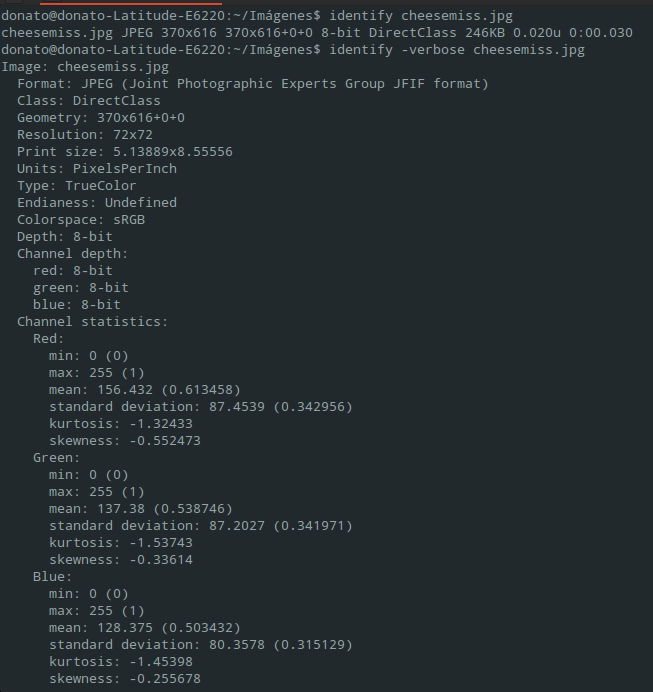This screenshot has width=653, height=692.
Task: Click the 'Geometry: 370x616+0+0' line
Action: 100,117
